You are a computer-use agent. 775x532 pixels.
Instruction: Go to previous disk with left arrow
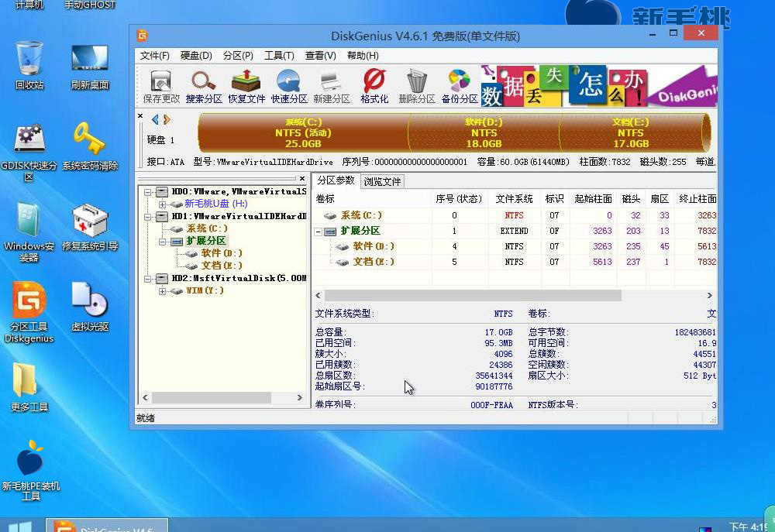tap(155, 119)
